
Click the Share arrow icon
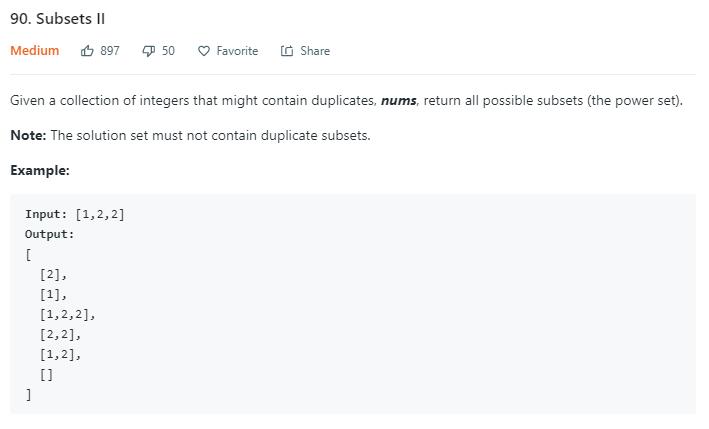tap(287, 51)
